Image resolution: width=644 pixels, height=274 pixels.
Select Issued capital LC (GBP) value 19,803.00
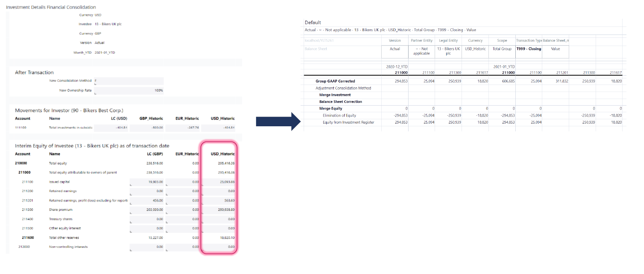[147, 182]
